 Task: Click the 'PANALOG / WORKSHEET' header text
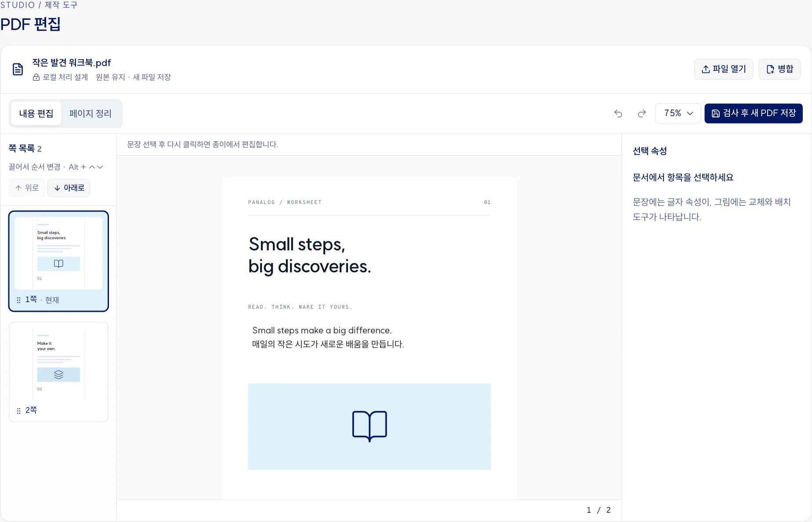pyautogui.click(x=285, y=202)
